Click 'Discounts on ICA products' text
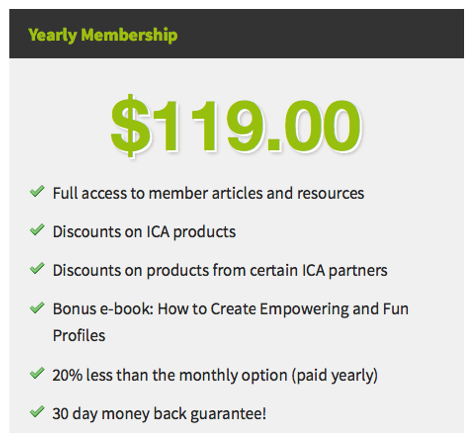Screen dimensions: 476x444 (144, 232)
